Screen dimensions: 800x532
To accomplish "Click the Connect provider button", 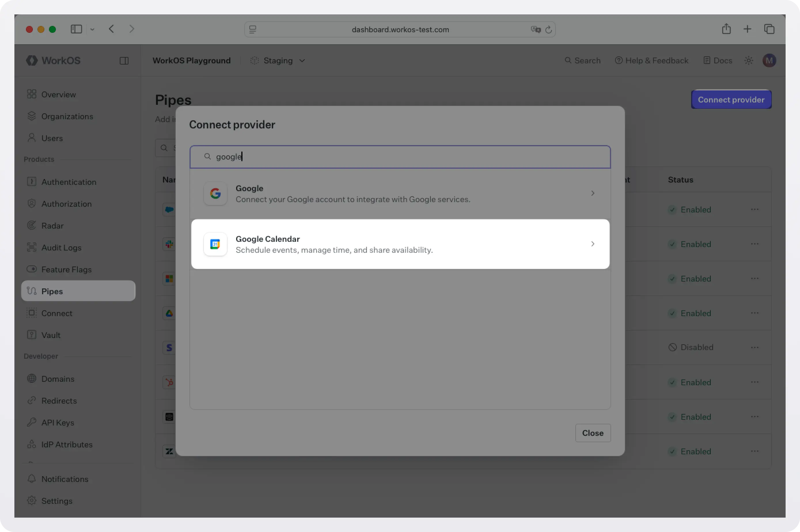I will pyautogui.click(x=731, y=99).
